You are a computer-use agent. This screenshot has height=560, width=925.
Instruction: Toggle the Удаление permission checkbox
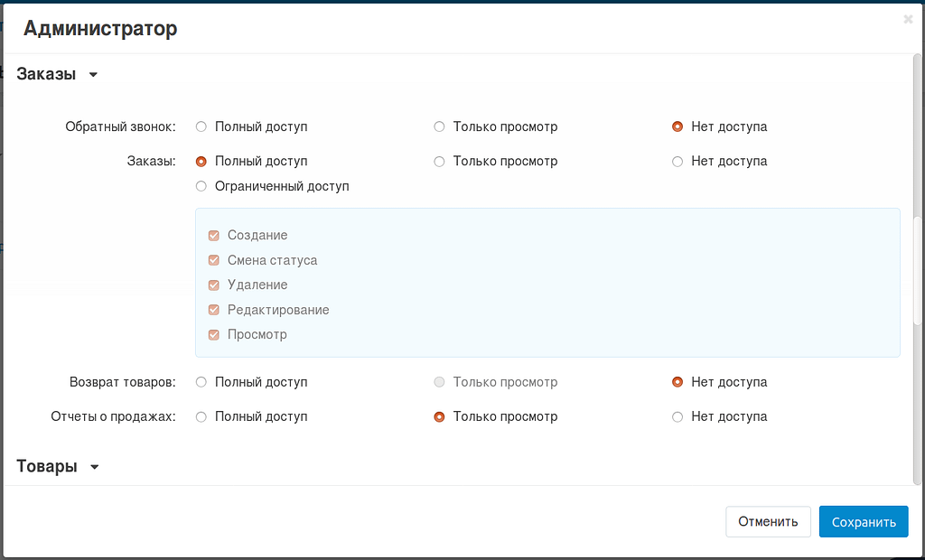(214, 285)
